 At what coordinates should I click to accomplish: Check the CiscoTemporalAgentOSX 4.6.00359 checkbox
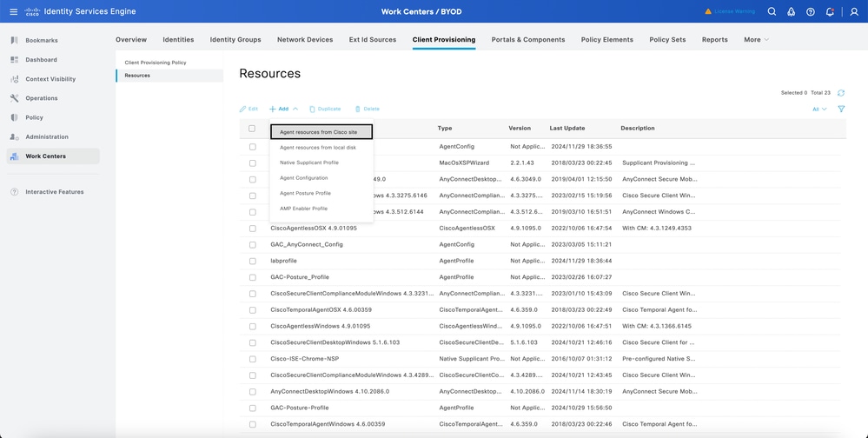253,310
